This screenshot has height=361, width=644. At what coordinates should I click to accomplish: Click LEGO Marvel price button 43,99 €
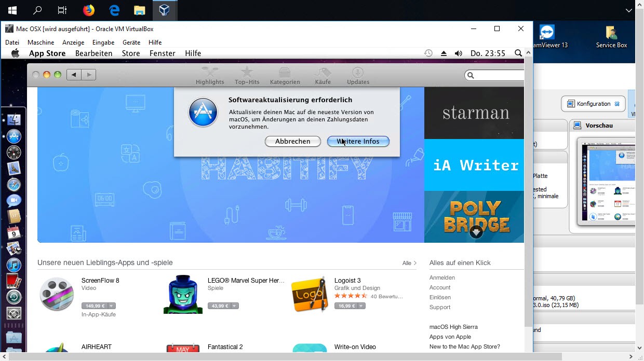[x=219, y=306]
